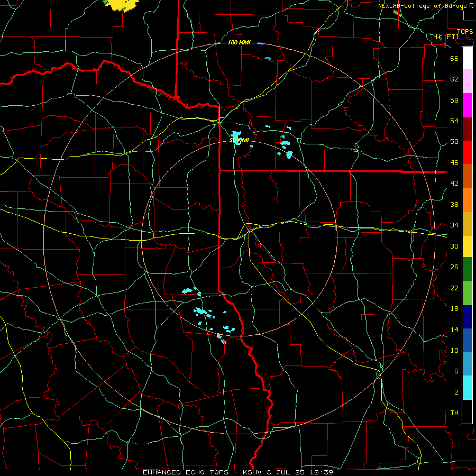Click the TH threshold label on legend
476x476 pixels.
454,413
